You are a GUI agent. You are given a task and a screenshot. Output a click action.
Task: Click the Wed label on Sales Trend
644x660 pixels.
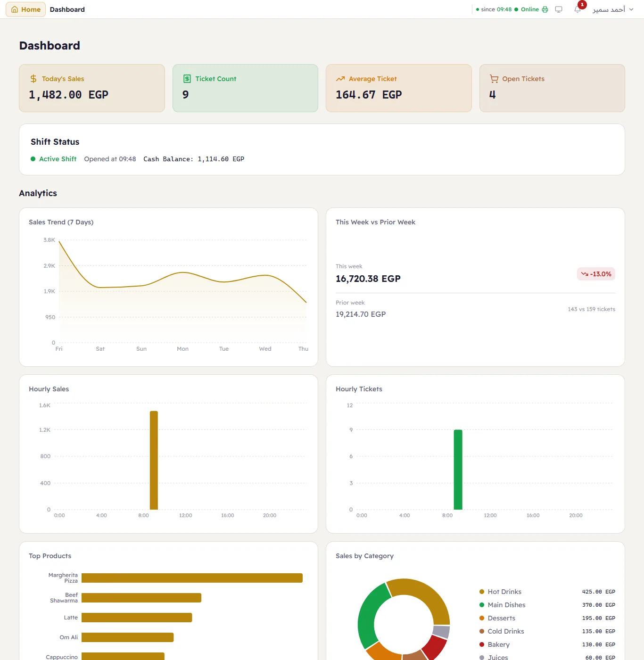click(x=265, y=349)
